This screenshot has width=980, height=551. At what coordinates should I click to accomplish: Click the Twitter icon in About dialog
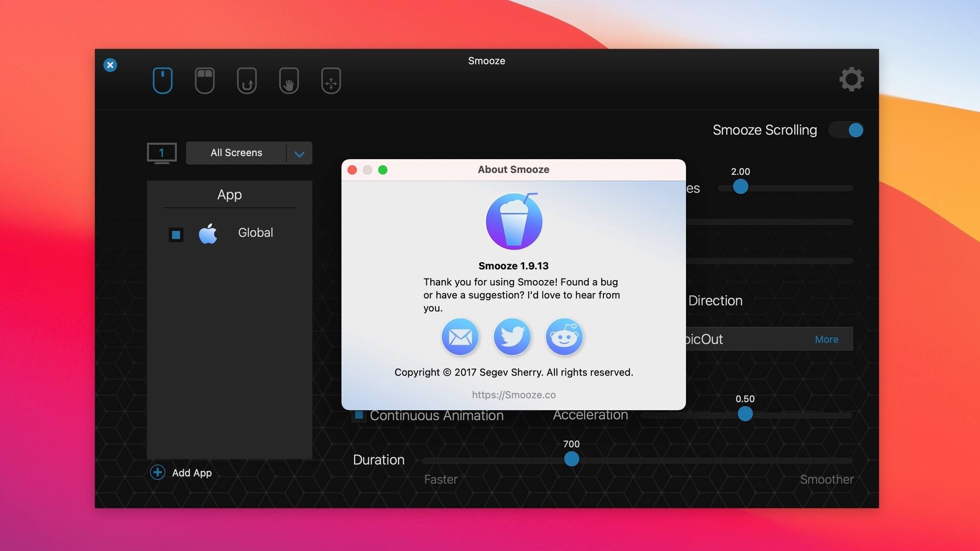pos(512,336)
